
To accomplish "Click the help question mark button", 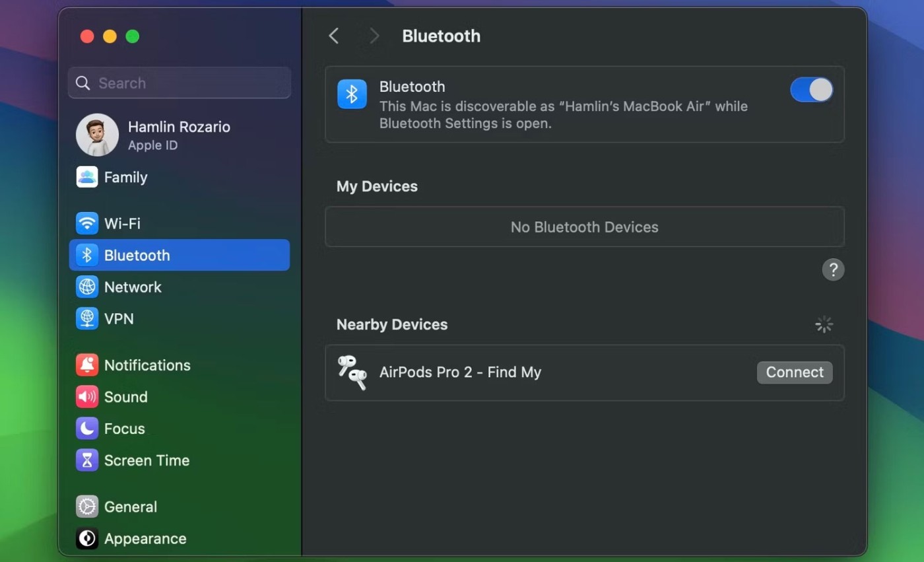I will [833, 269].
